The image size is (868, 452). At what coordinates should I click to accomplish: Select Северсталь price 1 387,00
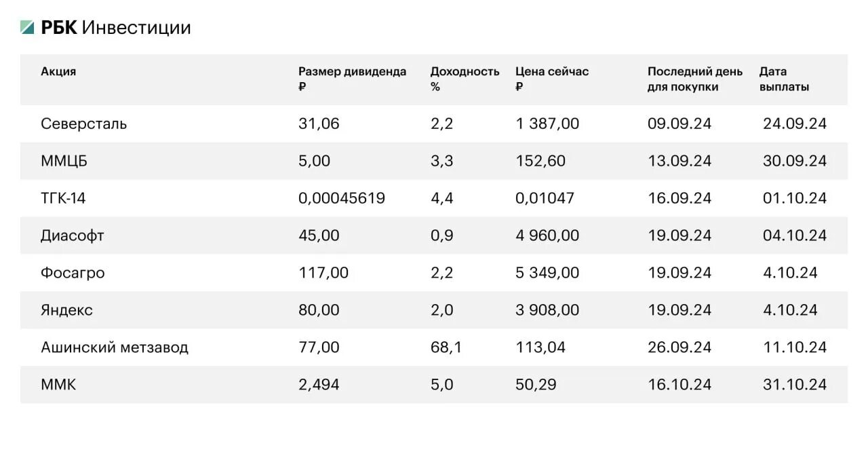[547, 124]
